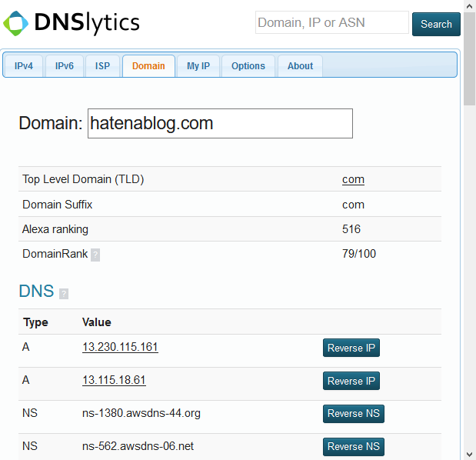Click the DomainRank help question icon
Viewport: 476px width, 460px height.
pos(95,255)
